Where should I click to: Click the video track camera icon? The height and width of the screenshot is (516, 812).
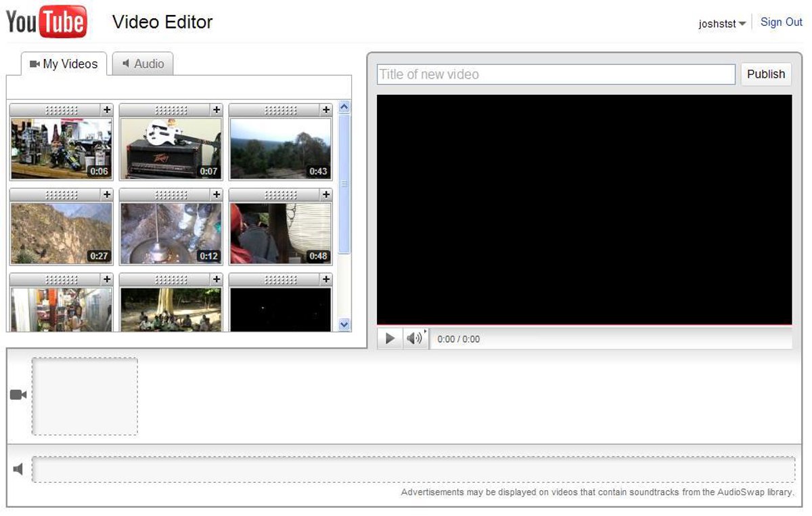click(x=18, y=395)
